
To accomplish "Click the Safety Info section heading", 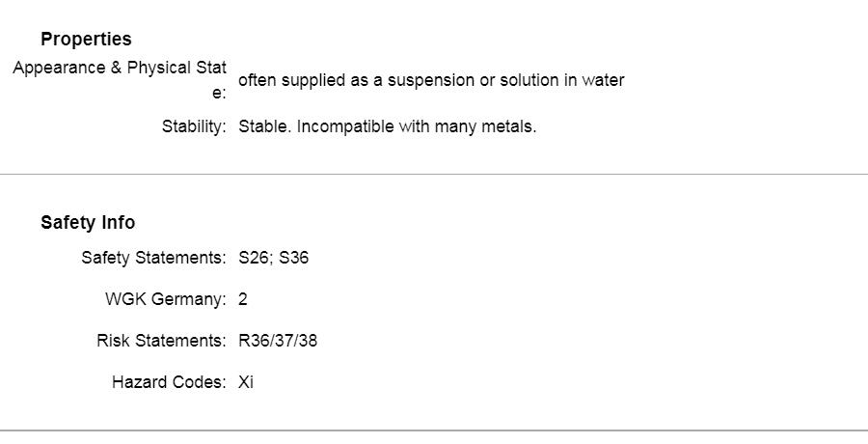I will point(88,222).
